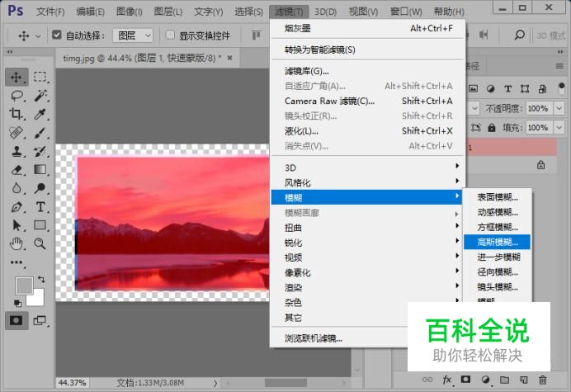Click the search magnifier in options bar
Image resolution: width=571 pixels, height=392 pixels.
(520, 35)
